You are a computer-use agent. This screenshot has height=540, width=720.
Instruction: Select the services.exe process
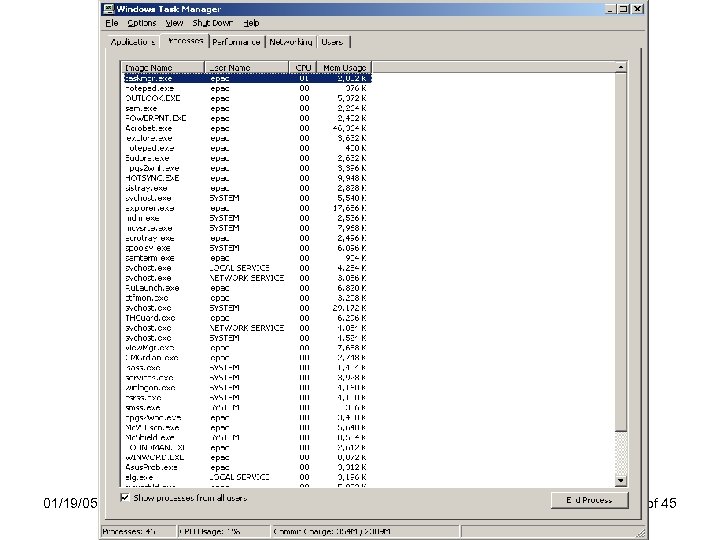tap(247, 378)
